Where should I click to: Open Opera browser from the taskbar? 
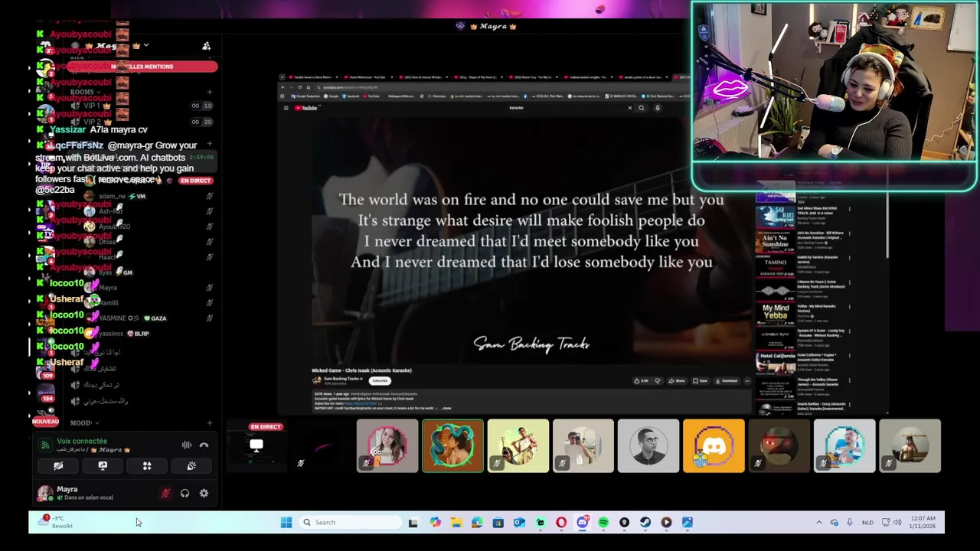coord(561,523)
